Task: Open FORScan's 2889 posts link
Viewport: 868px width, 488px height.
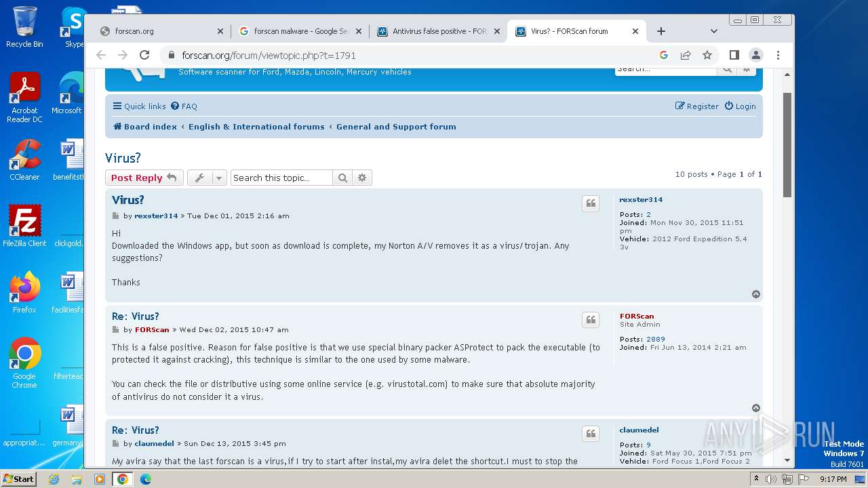Action: [656, 340]
